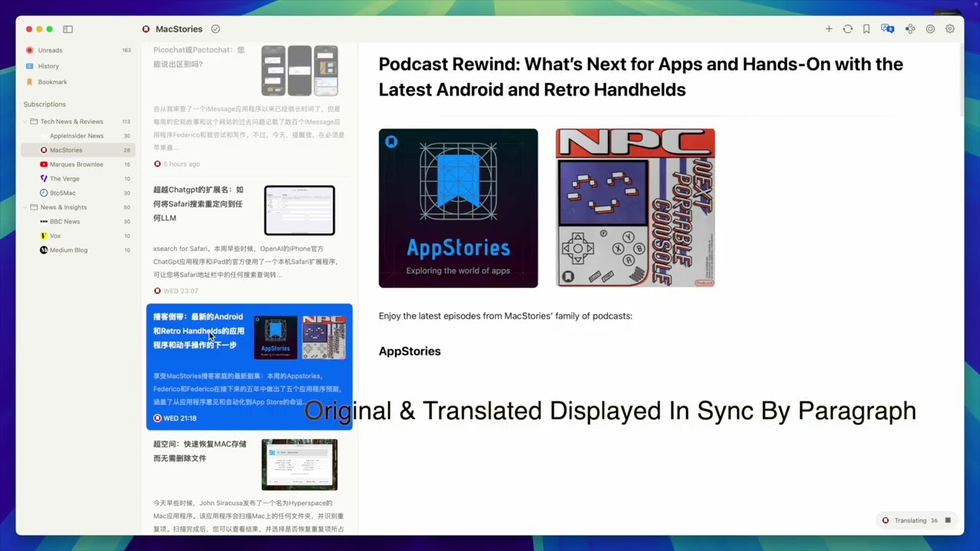Show reading History
980x551 pixels.
78,67
